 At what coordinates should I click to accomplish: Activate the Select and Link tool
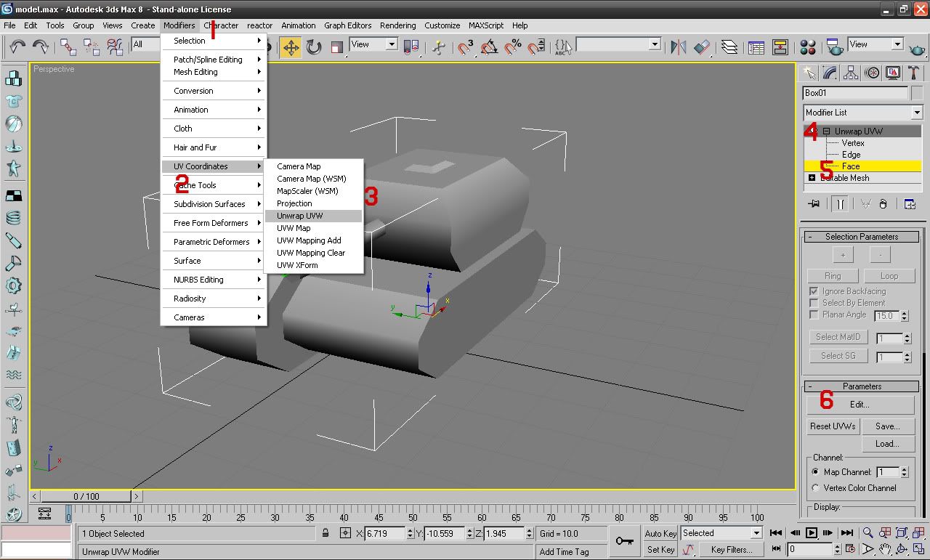coord(68,47)
